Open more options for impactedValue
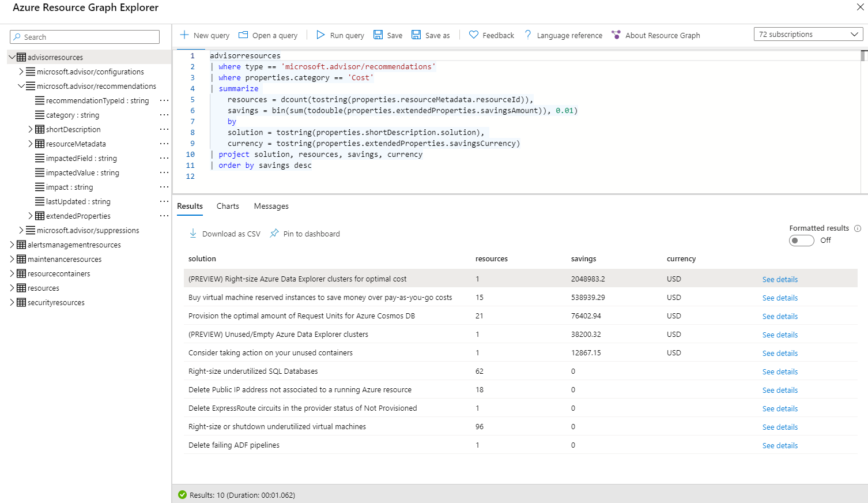Image resolution: width=868 pixels, height=503 pixels. coord(164,172)
